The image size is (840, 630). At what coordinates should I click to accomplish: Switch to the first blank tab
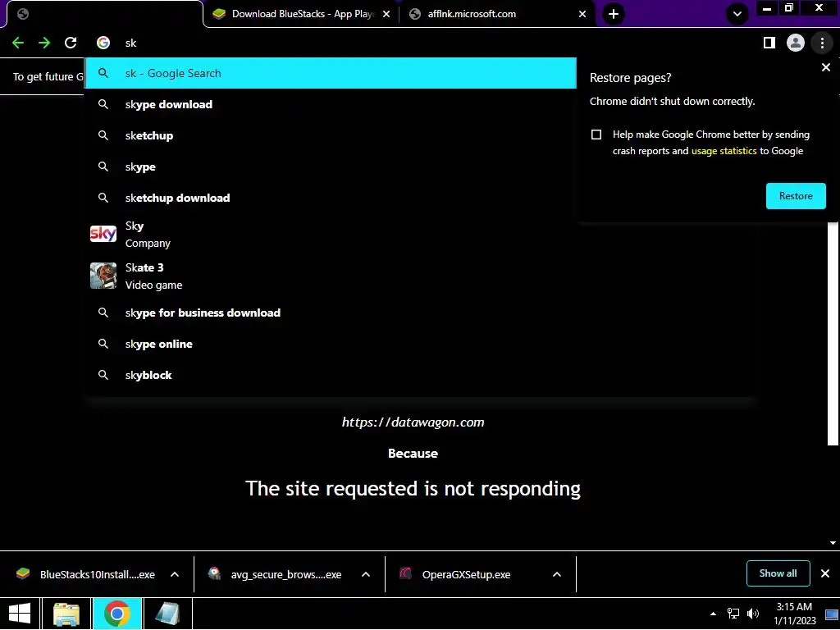[104, 14]
